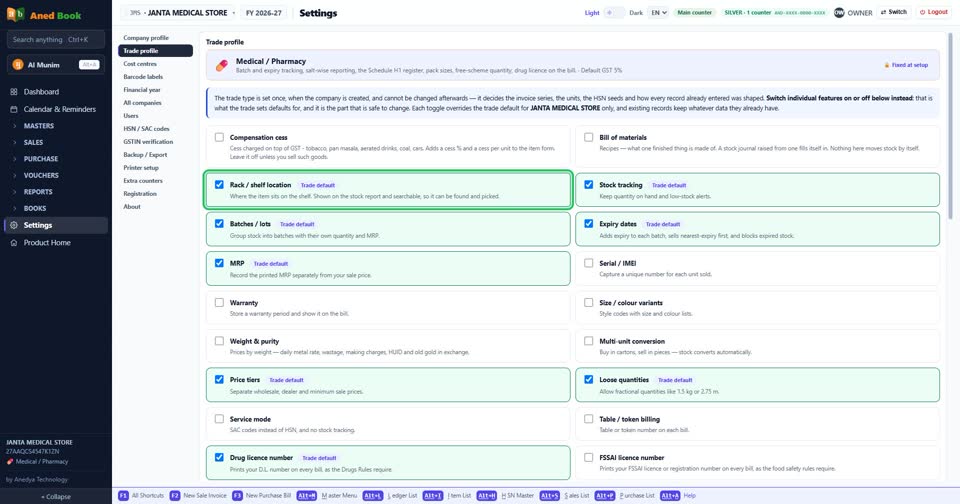Click the F1 All Shortcuts key badge
This screenshot has height=504, width=960.
pyautogui.click(x=123, y=495)
